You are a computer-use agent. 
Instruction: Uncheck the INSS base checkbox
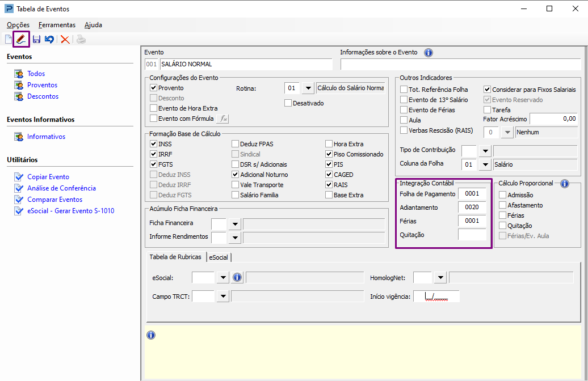click(x=153, y=144)
